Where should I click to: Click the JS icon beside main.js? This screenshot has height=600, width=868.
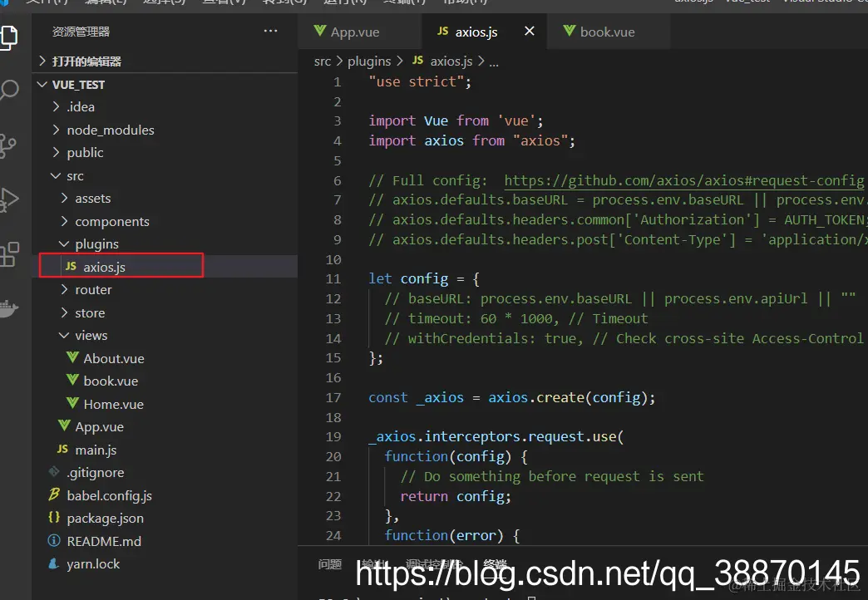(x=62, y=449)
